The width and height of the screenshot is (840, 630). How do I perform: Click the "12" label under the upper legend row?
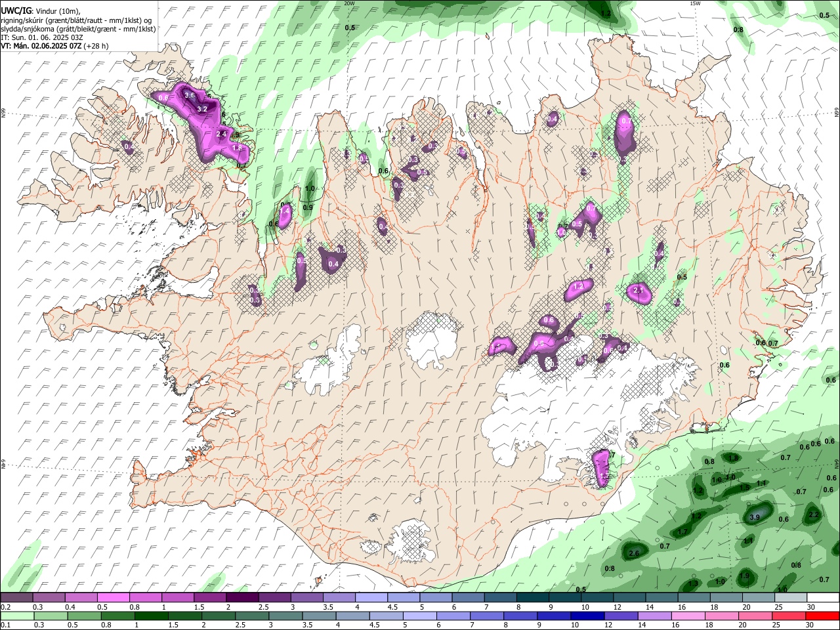[616, 607]
